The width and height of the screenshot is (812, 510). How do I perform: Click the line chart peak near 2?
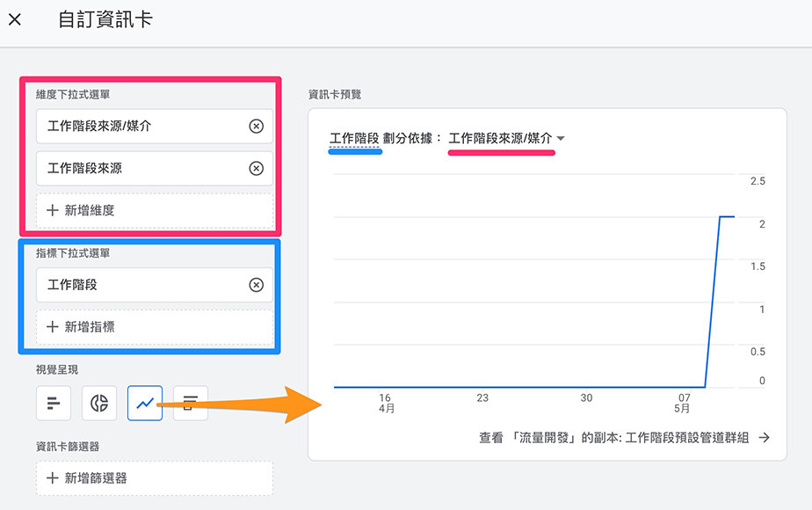pyautogui.click(x=727, y=216)
